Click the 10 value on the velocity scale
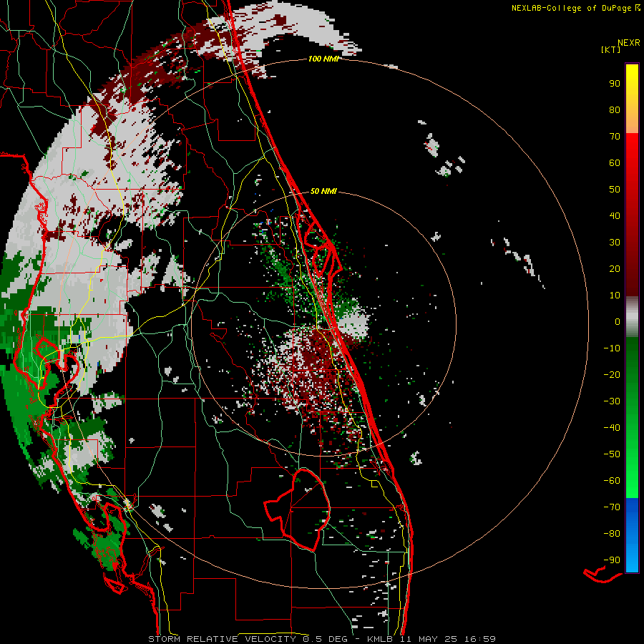The height and width of the screenshot is (644, 644). click(x=615, y=296)
